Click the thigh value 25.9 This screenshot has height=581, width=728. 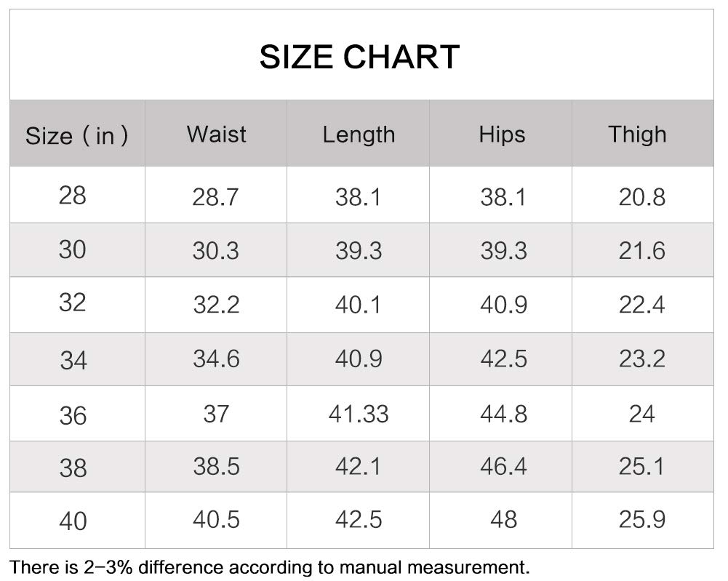pyautogui.click(x=642, y=519)
